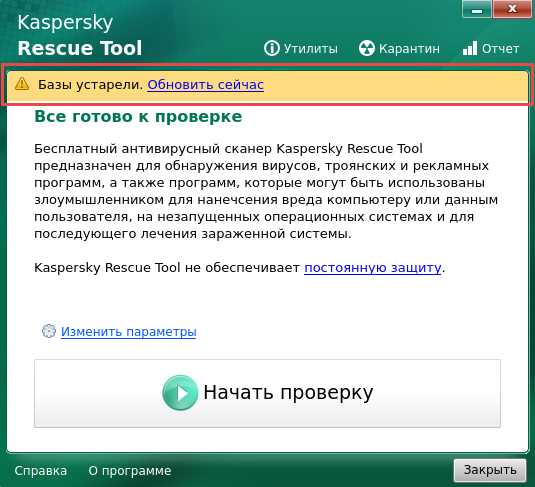Open Справка help link
This screenshot has height=487, width=535.
click(x=41, y=471)
